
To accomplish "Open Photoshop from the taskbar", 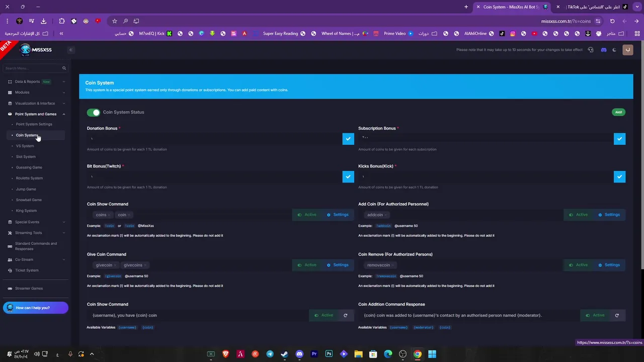I will 329,354.
